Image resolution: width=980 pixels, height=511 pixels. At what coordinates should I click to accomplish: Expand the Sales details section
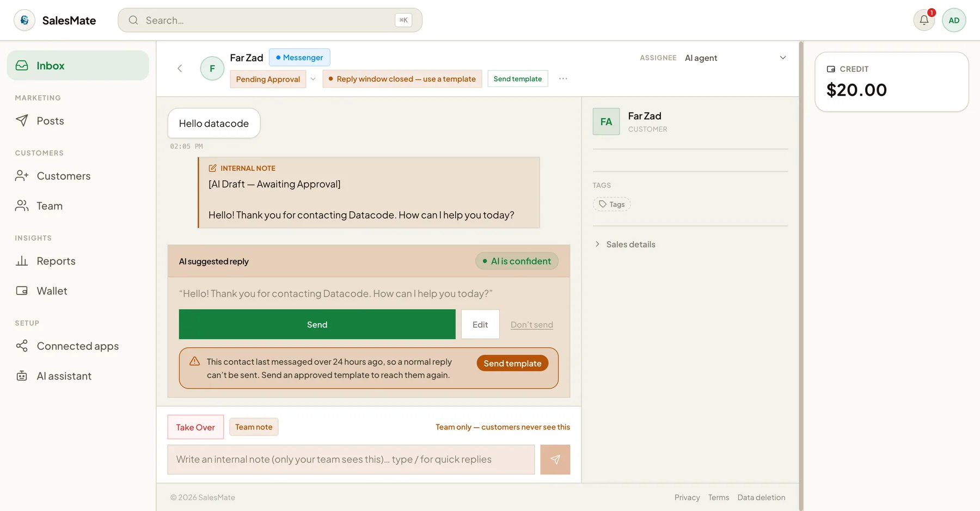point(625,244)
